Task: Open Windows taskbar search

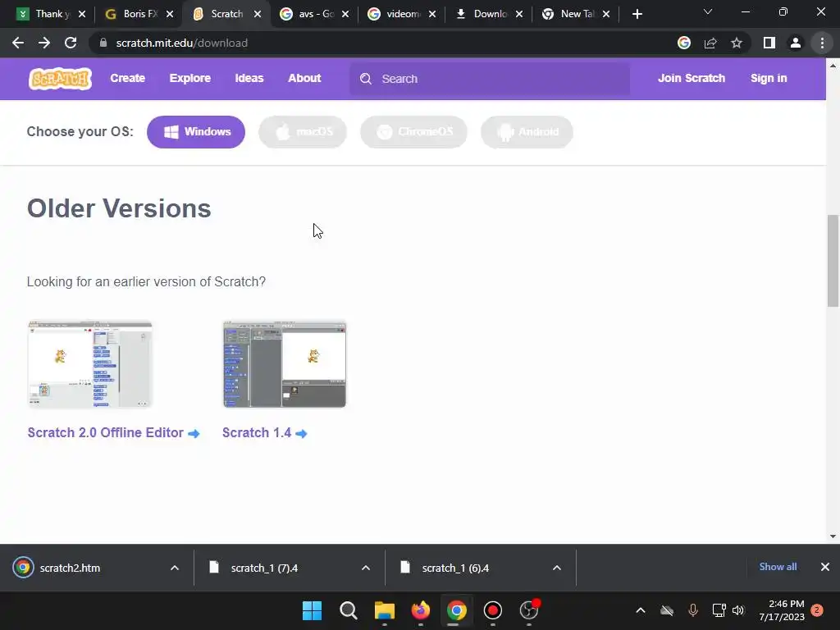Action: (348, 610)
